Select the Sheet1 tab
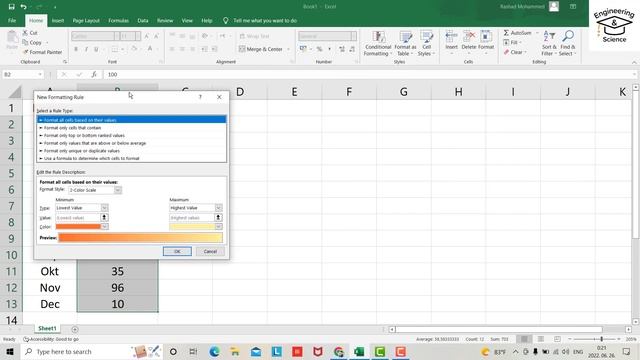Viewport: 640px width, 360px height. 47,329
